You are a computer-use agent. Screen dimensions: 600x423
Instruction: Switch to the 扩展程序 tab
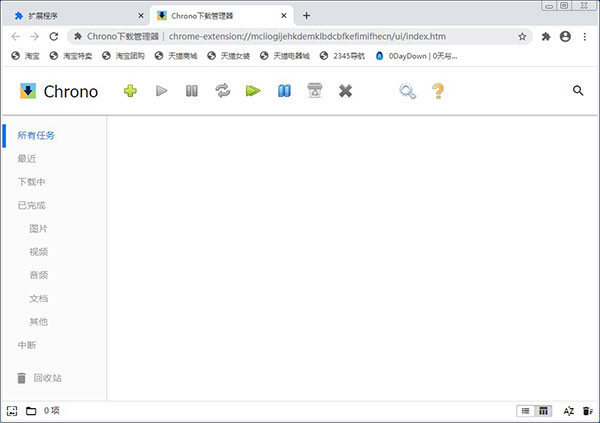[x=77, y=16]
